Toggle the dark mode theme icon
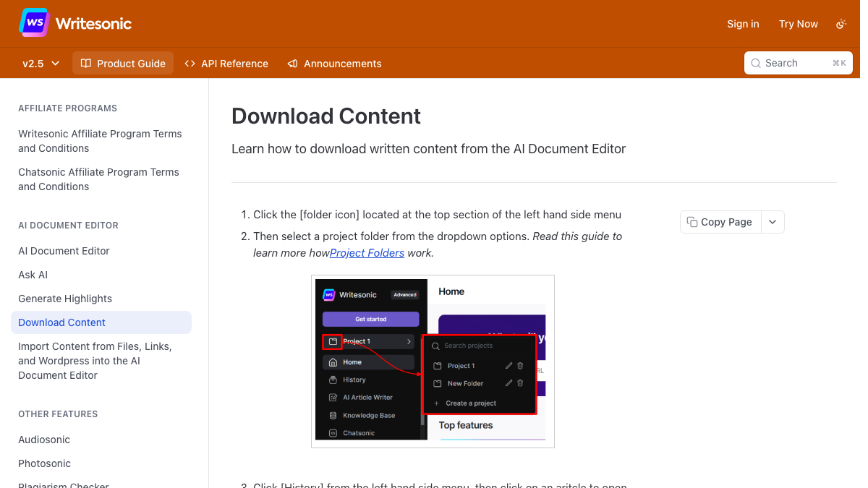Screen dimensions: 868x488 coord(841,24)
